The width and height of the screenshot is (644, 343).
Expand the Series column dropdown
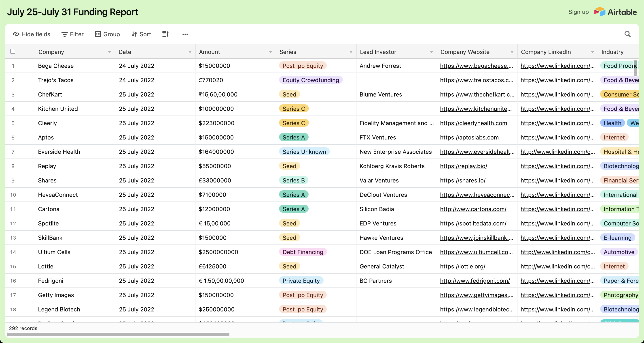coord(351,52)
